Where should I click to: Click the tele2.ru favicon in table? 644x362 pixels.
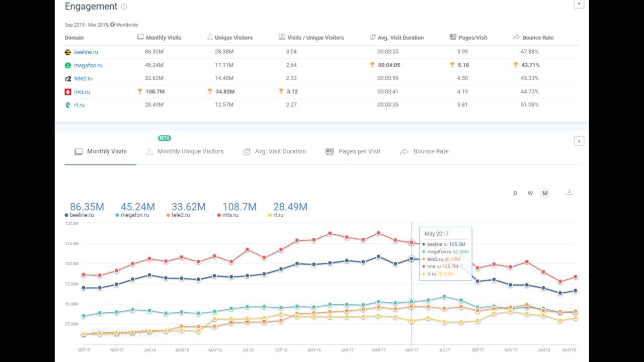pos(68,79)
